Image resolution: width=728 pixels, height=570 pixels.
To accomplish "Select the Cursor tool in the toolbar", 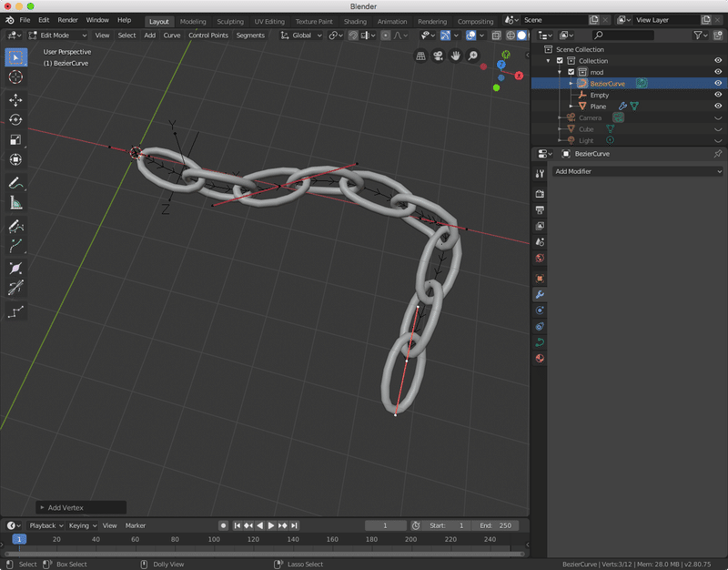I will (15, 77).
